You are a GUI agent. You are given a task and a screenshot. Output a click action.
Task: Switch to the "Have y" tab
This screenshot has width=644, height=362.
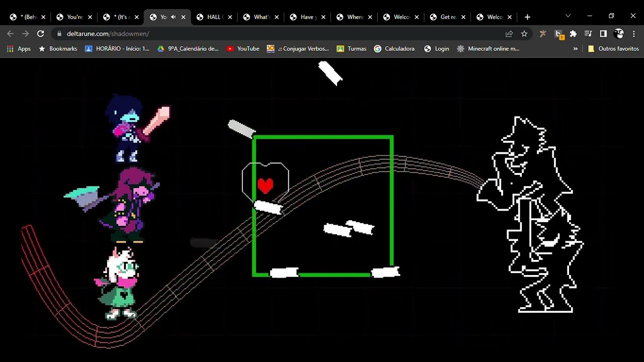click(x=307, y=17)
